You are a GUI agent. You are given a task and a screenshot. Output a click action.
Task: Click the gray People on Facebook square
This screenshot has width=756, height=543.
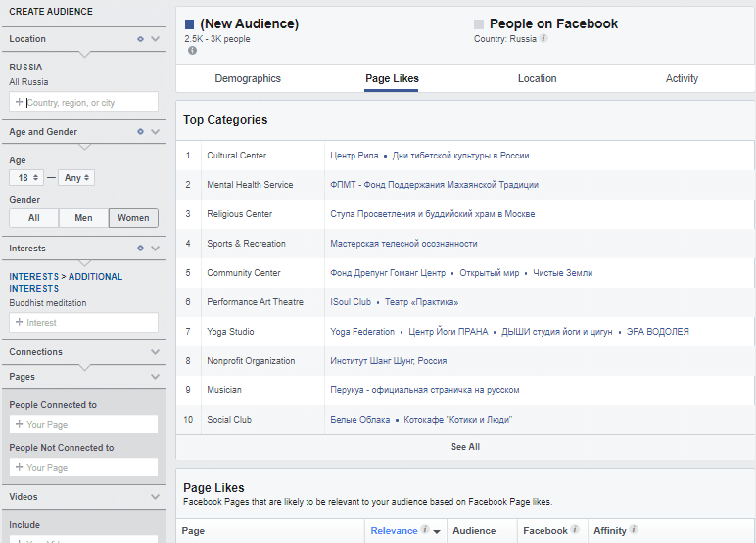coord(479,24)
